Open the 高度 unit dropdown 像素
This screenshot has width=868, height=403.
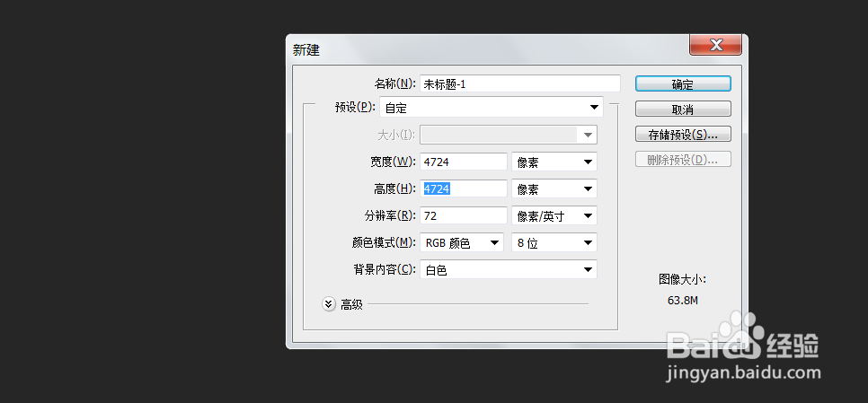pyautogui.click(x=554, y=189)
